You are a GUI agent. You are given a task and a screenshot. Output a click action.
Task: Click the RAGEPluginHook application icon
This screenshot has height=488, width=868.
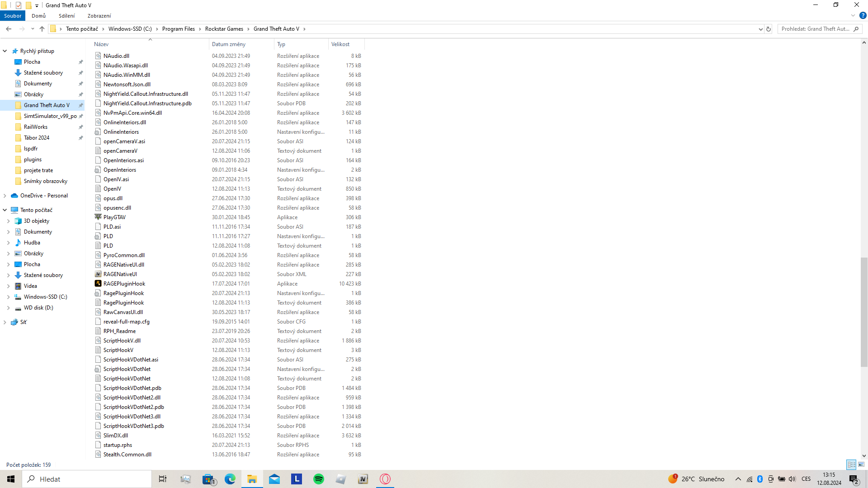[x=98, y=284]
